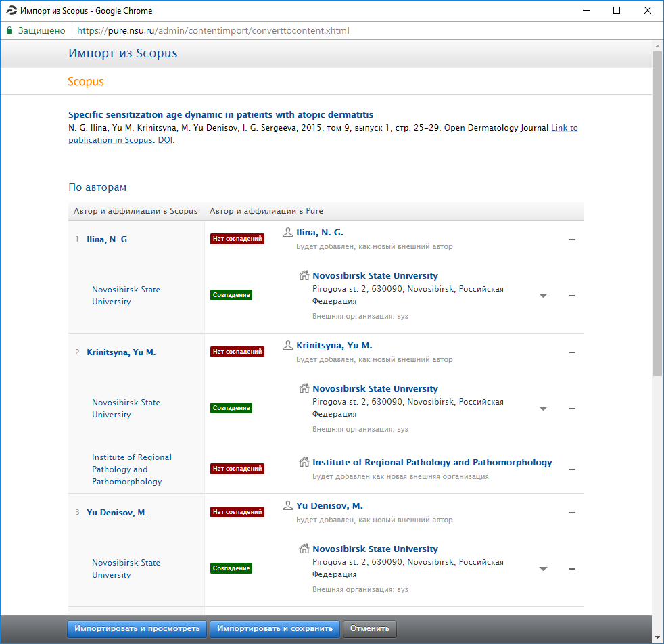Open the Pure 'Institute of Regional Pathology and Pathomorphology' link
This screenshot has width=664, height=644.
pyautogui.click(x=432, y=462)
